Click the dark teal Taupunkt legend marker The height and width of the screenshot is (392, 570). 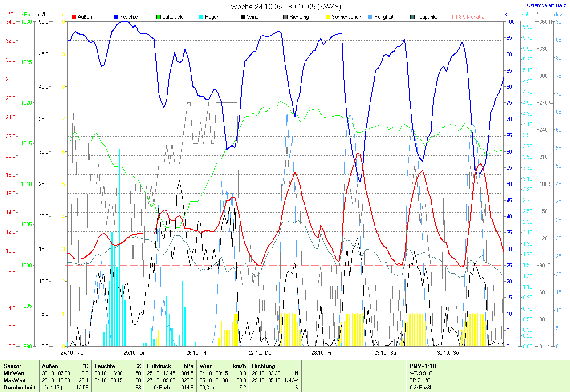tap(412, 17)
